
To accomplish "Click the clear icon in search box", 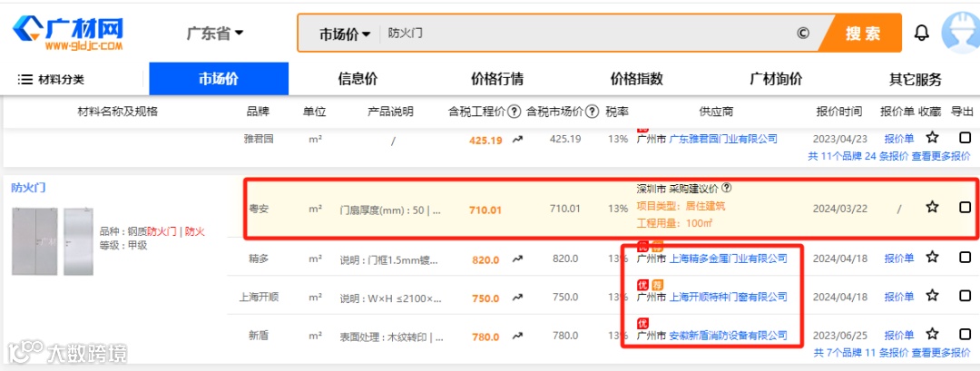I will point(803,33).
